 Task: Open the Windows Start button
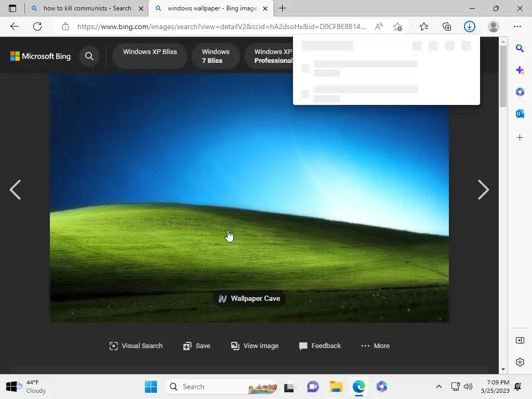(151, 387)
